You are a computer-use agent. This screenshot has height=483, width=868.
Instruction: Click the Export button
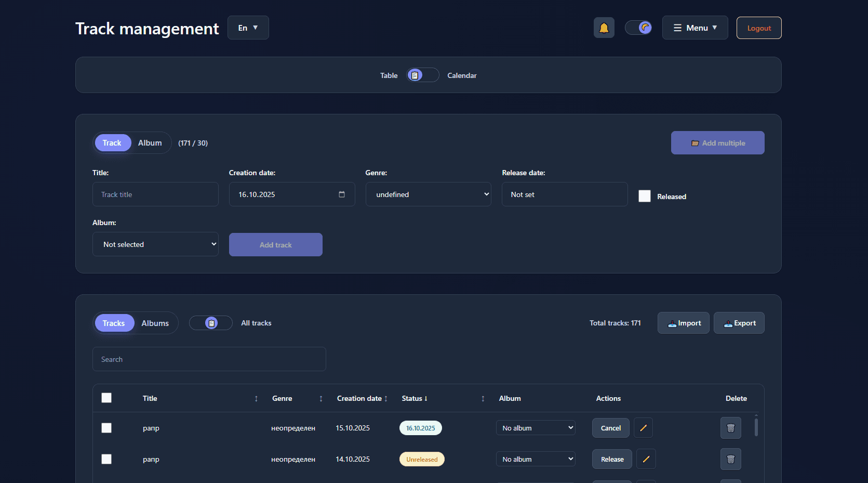[x=739, y=323]
